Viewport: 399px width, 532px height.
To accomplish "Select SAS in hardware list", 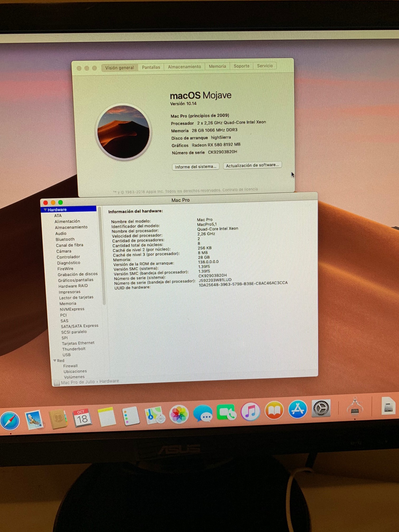I will coord(64,321).
